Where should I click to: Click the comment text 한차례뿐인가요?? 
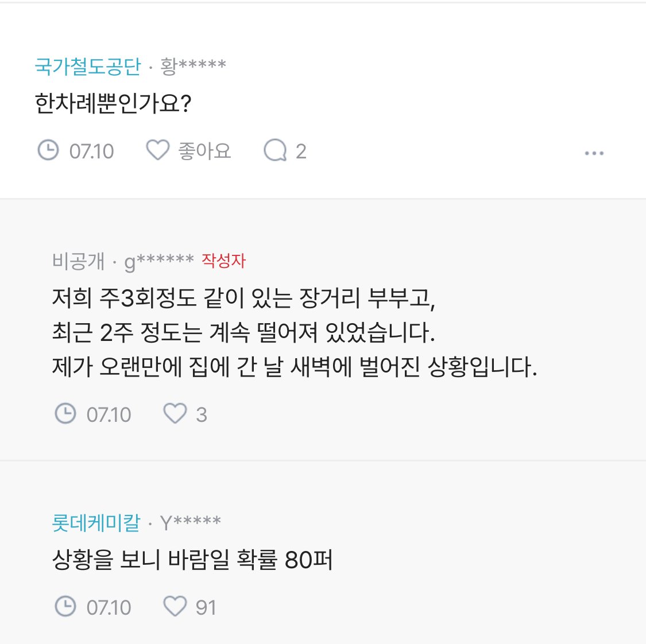(x=113, y=104)
